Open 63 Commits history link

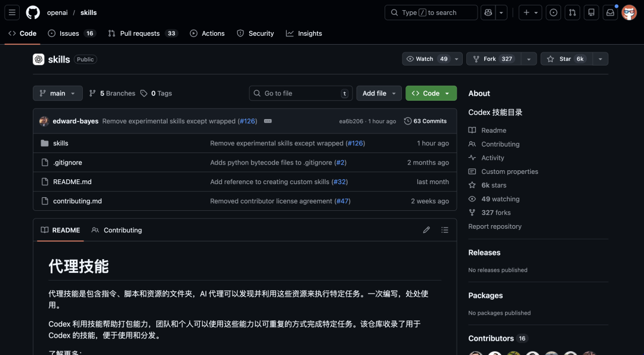pos(426,121)
